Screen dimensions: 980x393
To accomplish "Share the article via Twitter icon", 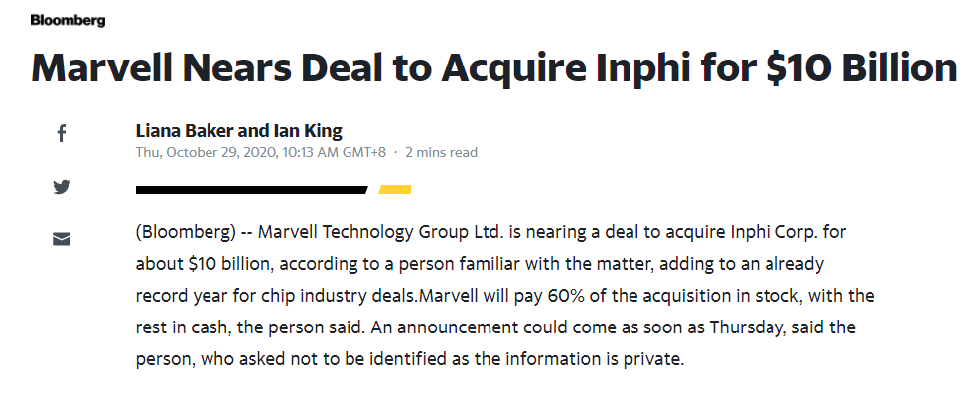I will tap(62, 187).
